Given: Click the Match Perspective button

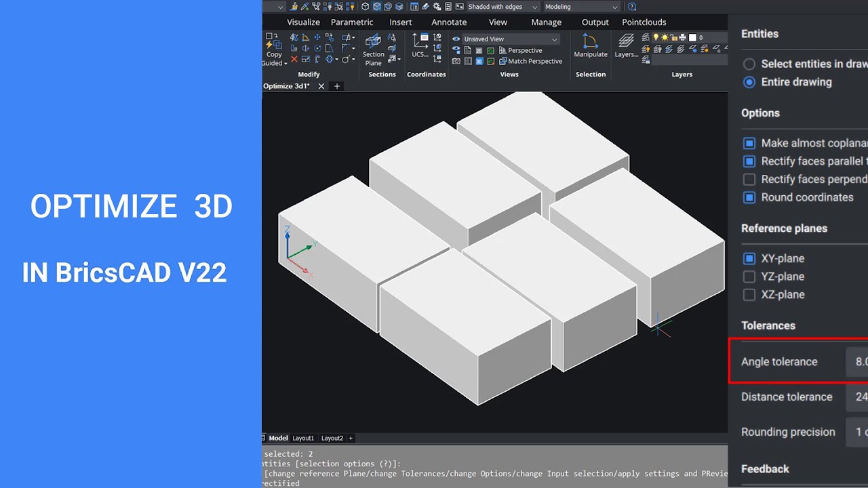Looking at the screenshot, I should click(x=530, y=61).
